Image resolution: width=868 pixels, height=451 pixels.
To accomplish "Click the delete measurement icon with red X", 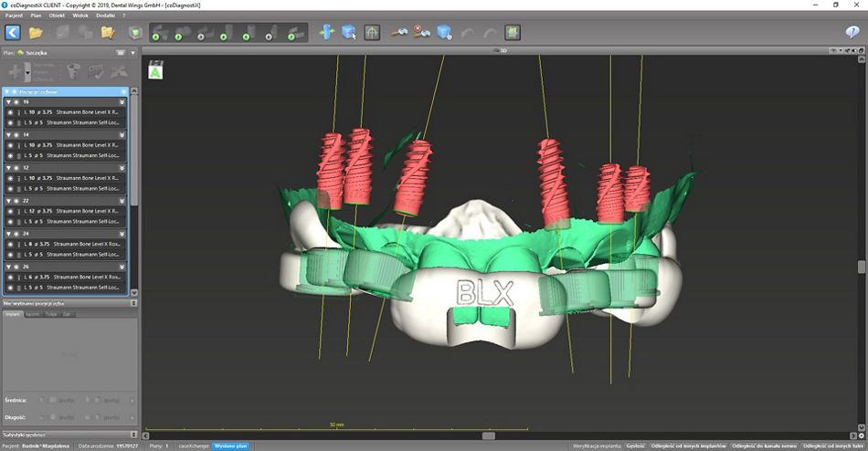I will [422, 33].
